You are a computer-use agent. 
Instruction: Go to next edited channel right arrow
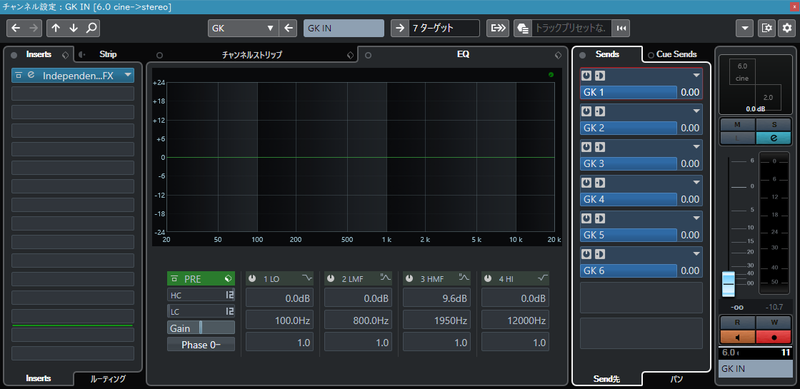(x=34, y=28)
